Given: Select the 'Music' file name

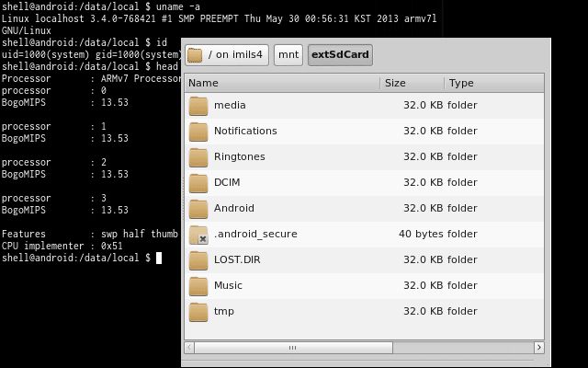Looking at the screenshot, I should point(228,285).
